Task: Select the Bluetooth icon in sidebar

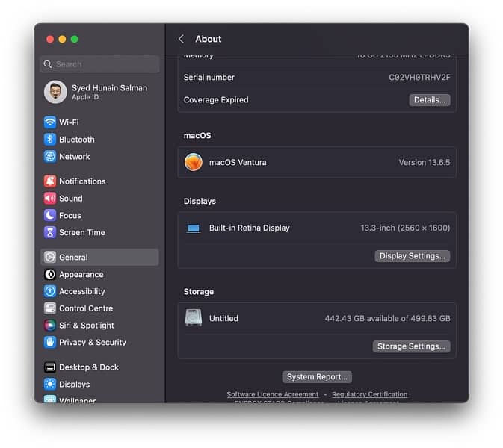Action: pyautogui.click(x=50, y=140)
